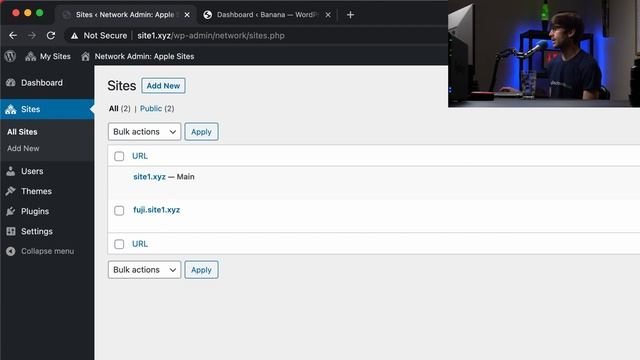Click the Plugins plug icon
The width and height of the screenshot is (640, 360).
(11, 211)
